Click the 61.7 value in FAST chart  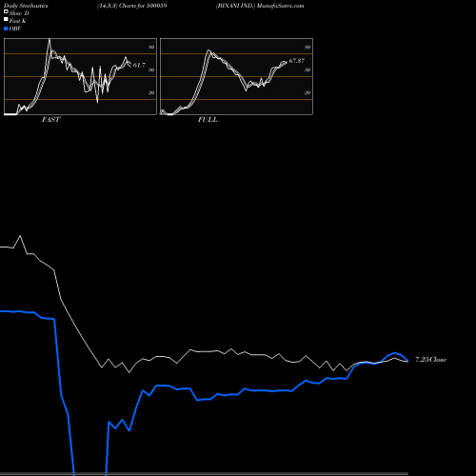139,65
